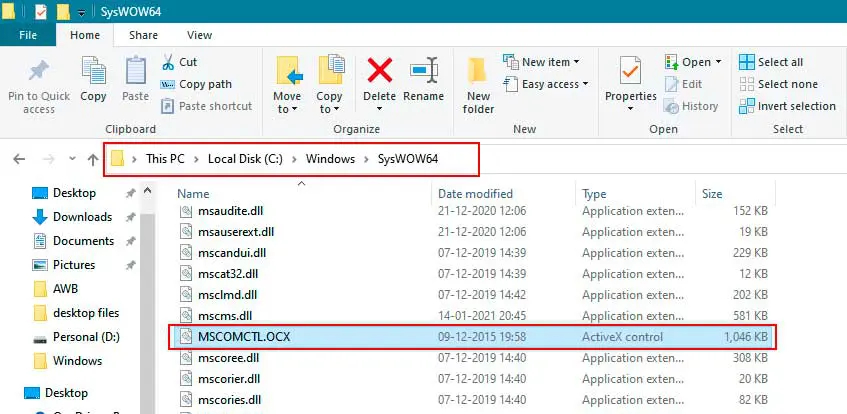This screenshot has height=414, width=847.
Task: Sort by the Name column header
Action: click(x=193, y=193)
